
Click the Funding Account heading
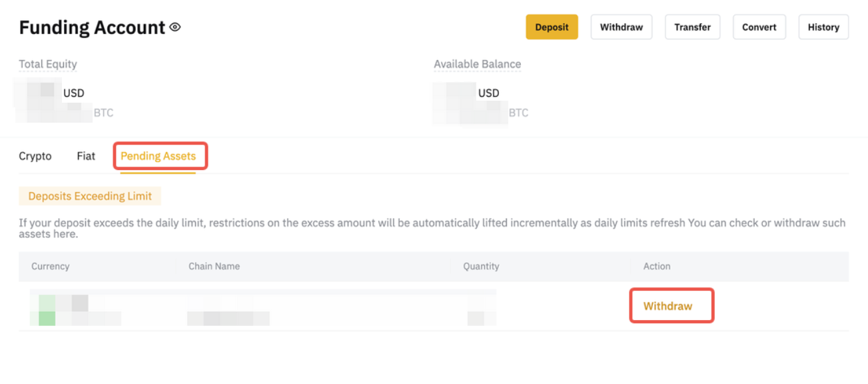click(92, 27)
